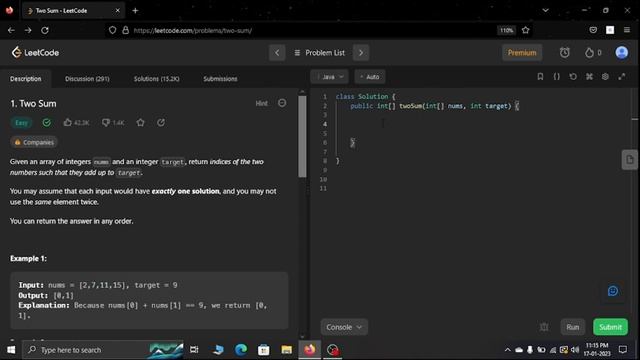Click the format code braces icon
Screen dimensions: 640x360
tap(556, 76)
